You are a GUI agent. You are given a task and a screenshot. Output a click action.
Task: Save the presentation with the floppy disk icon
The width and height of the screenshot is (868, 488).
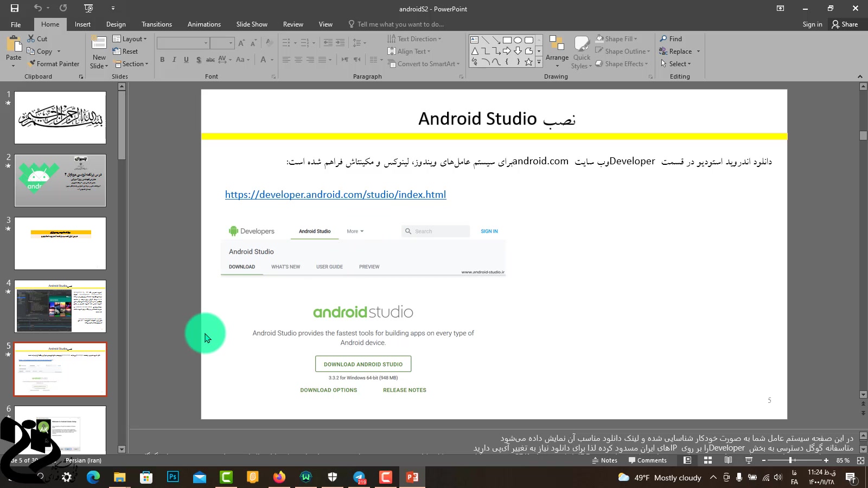tap(15, 8)
